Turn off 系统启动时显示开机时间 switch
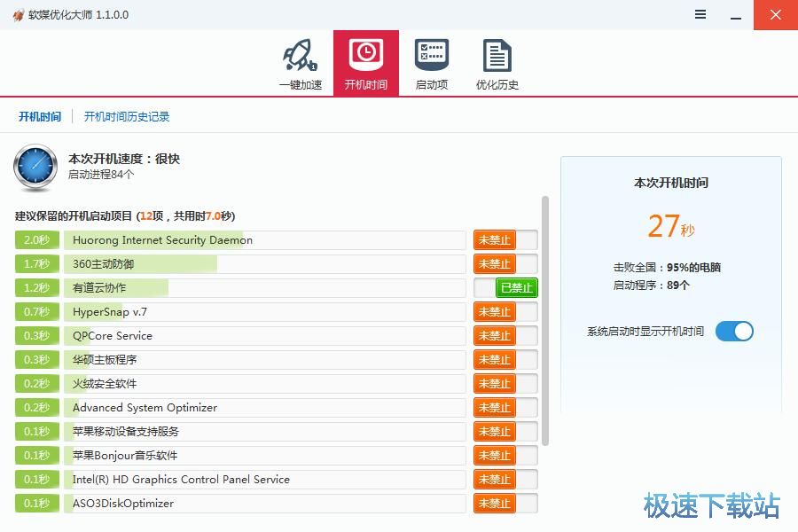 [x=734, y=332]
